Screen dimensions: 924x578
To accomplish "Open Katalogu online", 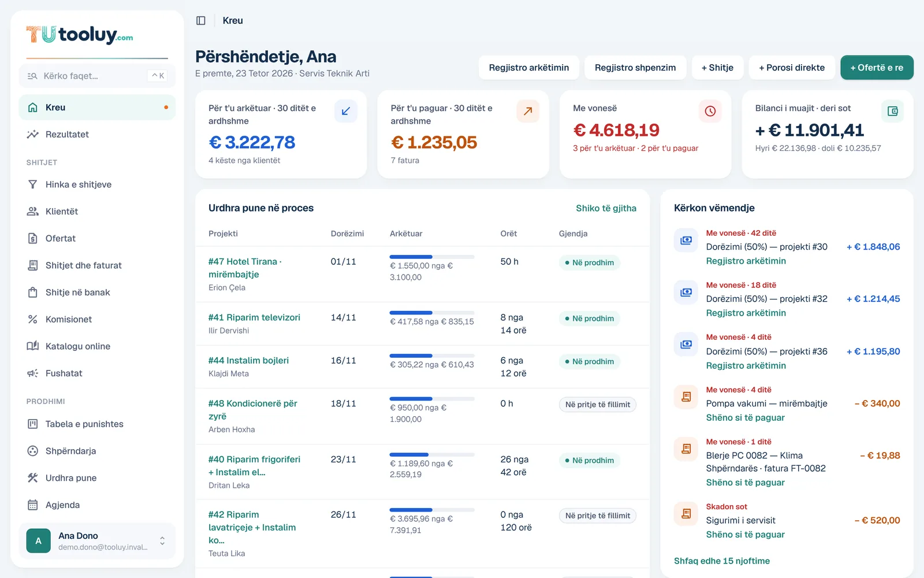I will point(97,346).
